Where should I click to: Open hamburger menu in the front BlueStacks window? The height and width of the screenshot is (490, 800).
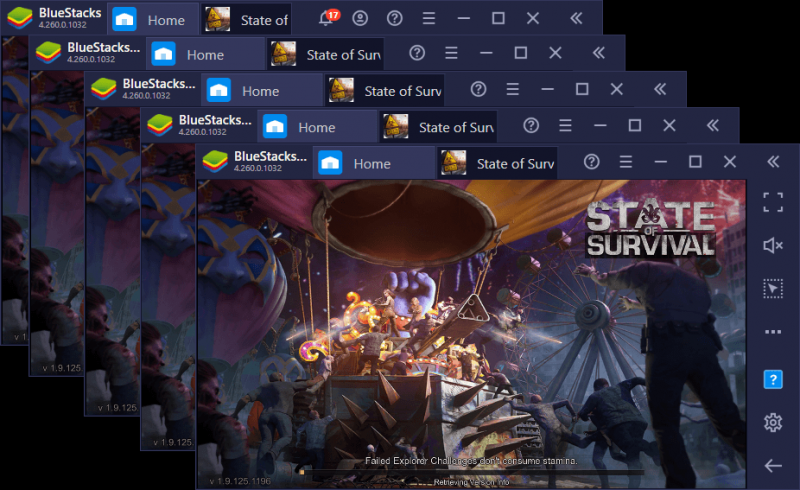[626, 162]
